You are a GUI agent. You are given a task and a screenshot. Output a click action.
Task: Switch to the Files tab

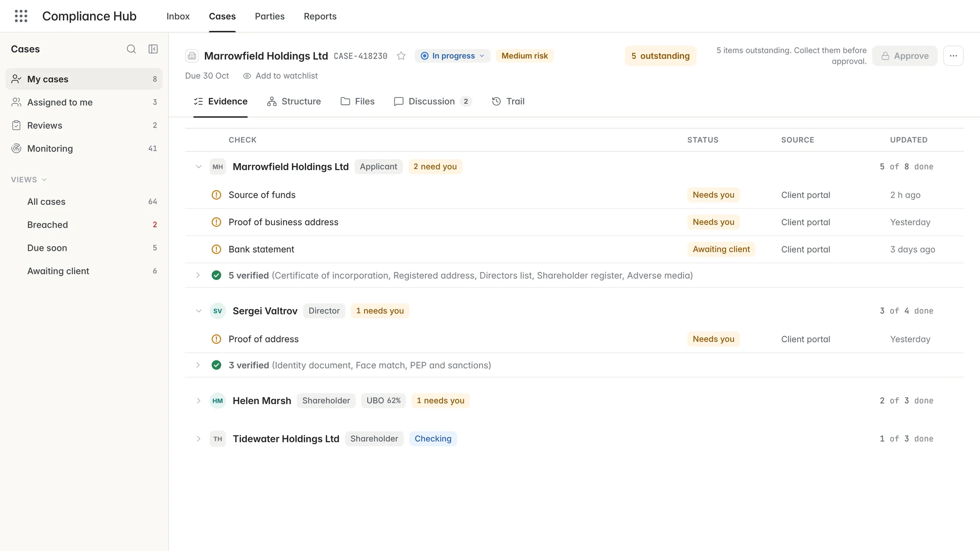(358, 101)
